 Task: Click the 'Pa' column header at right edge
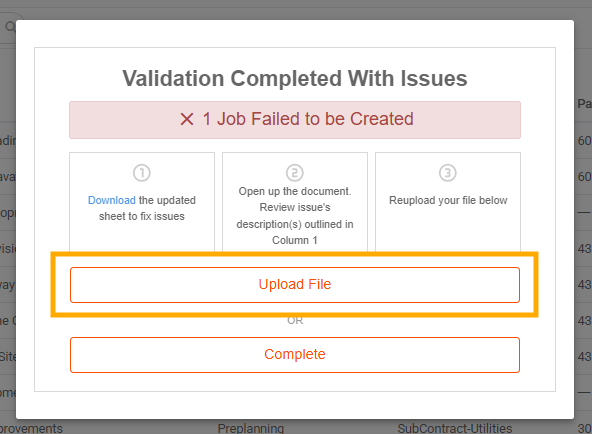[x=584, y=104]
